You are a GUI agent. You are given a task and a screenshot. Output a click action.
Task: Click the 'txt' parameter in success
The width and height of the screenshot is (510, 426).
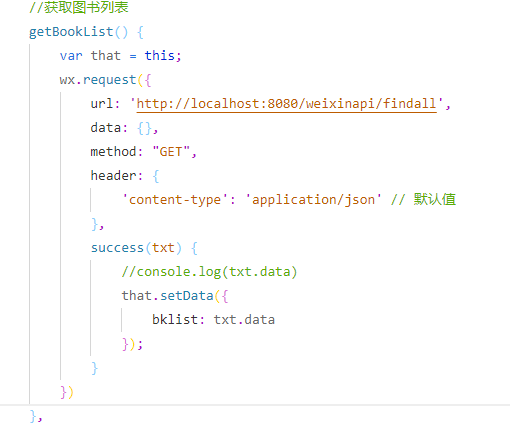click(163, 248)
